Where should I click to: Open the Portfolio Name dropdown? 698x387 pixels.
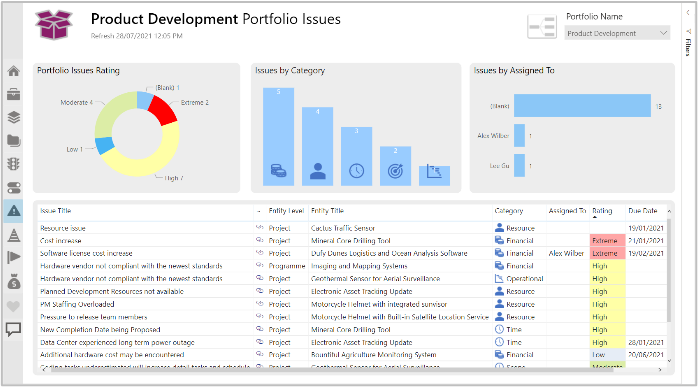(x=617, y=33)
